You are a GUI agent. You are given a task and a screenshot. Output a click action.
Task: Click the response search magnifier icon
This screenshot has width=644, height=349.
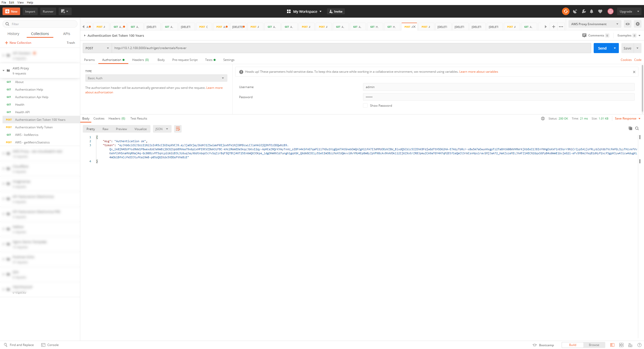click(637, 128)
